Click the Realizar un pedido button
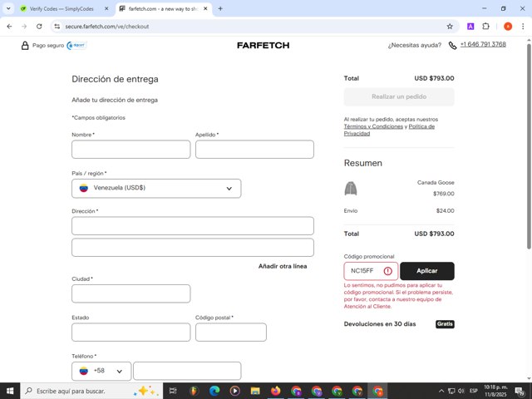 point(399,96)
